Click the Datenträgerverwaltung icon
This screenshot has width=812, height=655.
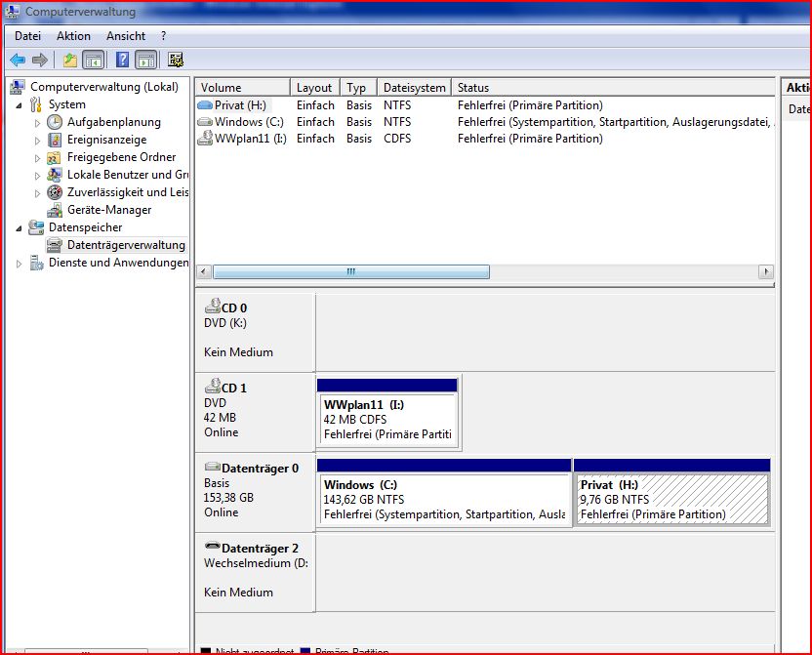pyautogui.click(x=55, y=245)
